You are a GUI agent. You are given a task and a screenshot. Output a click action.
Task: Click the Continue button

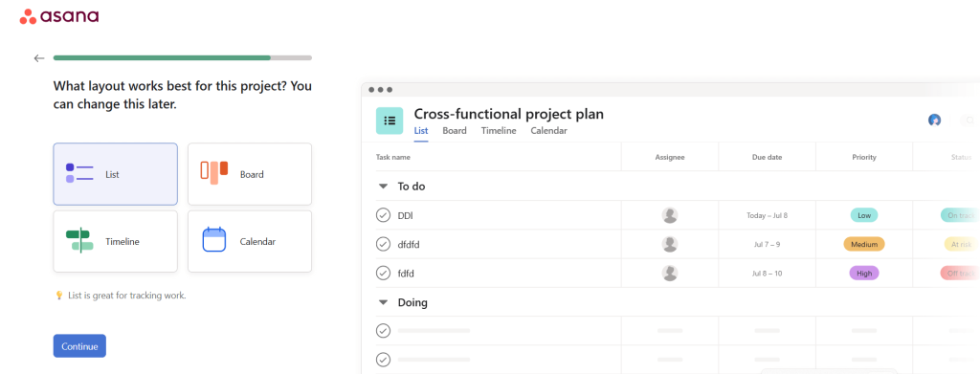pos(79,346)
